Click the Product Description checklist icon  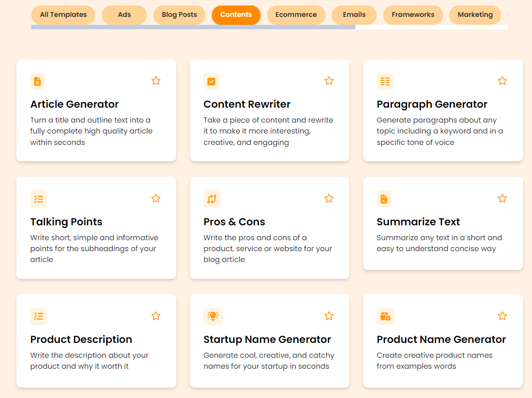point(39,316)
